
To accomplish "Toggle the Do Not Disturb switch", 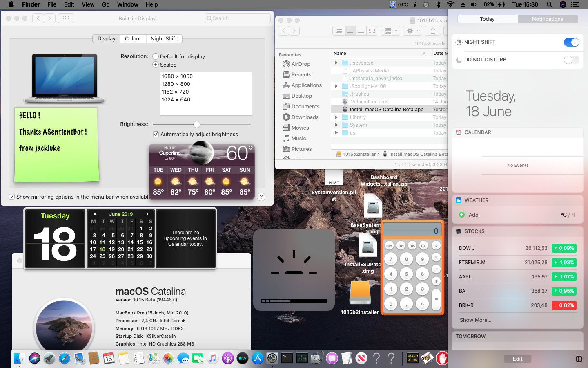I will (571, 60).
